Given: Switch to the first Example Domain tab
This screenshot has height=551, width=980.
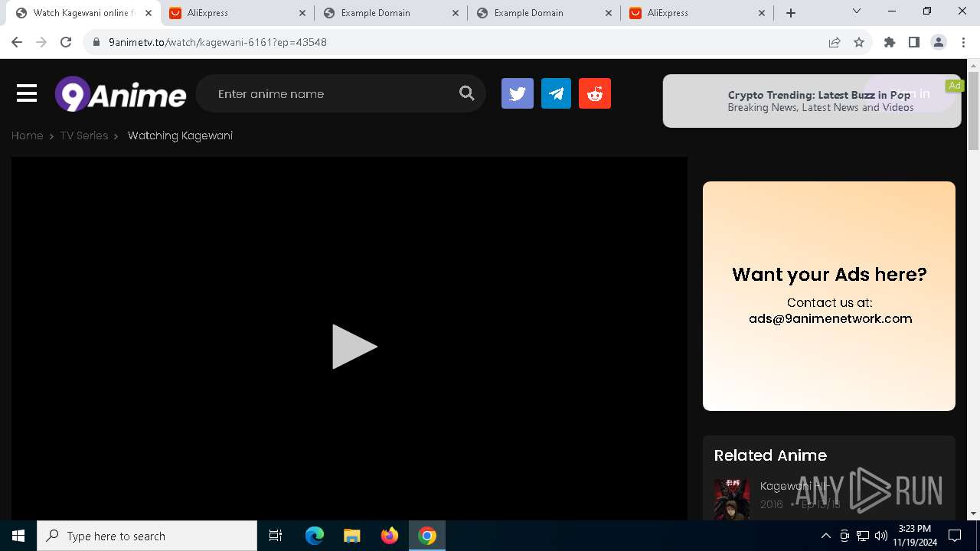Looking at the screenshot, I should pyautogui.click(x=390, y=13).
